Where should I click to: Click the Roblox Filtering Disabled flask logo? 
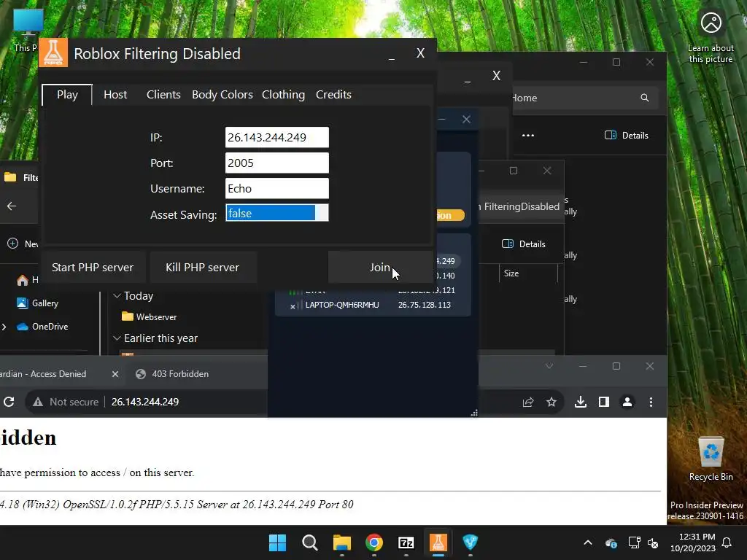click(x=53, y=52)
